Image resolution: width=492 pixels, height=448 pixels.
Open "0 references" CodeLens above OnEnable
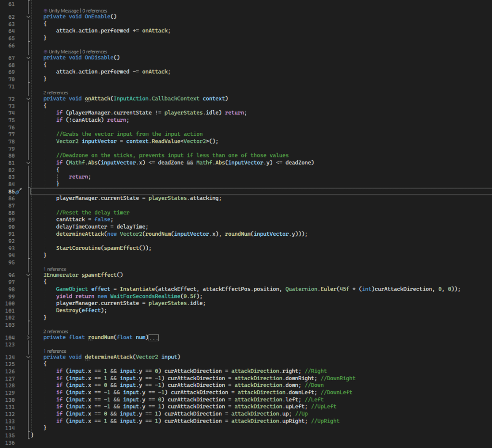(95, 11)
